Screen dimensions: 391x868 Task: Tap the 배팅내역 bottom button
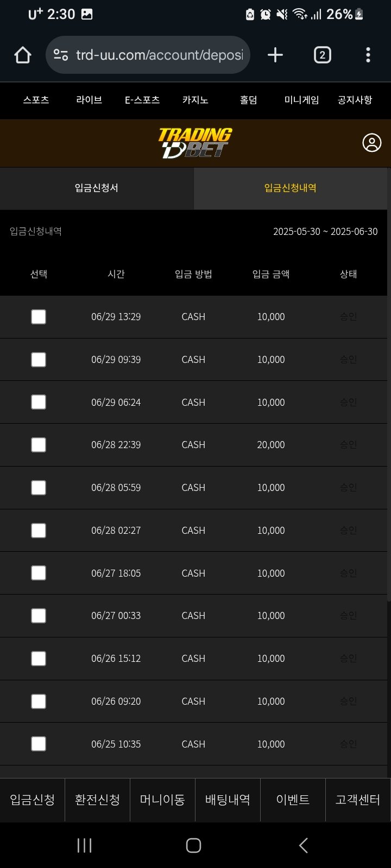(x=228, y=800)
